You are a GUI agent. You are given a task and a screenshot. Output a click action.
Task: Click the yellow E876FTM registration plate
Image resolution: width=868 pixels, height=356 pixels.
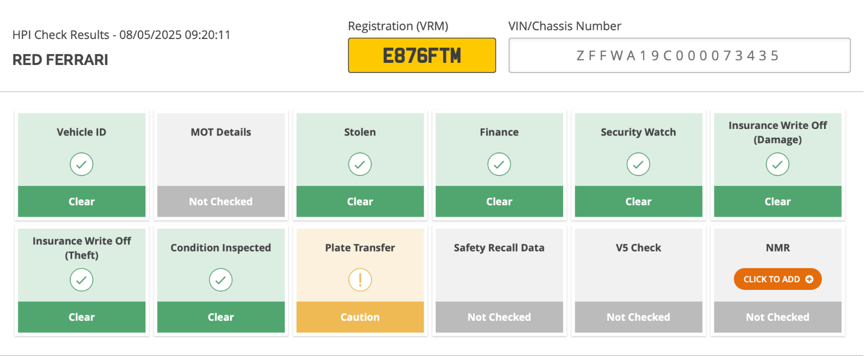[x=422, y=55]
